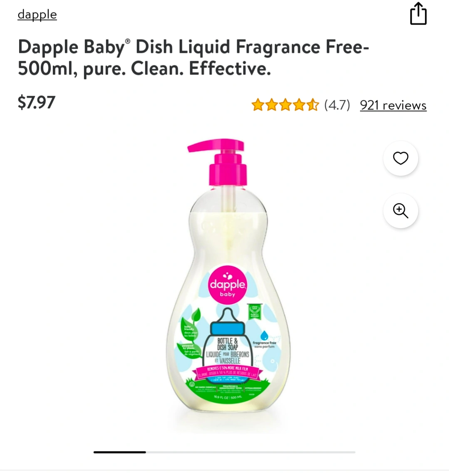Tap the active segment of image carousel indicator
Viewport: 449px width, 476px height.
coord(120,452)
